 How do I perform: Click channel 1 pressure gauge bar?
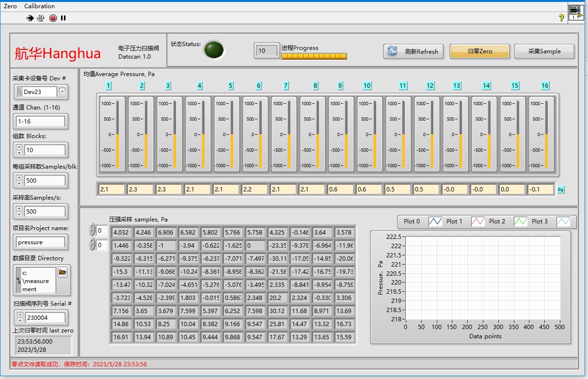(116, 134)
